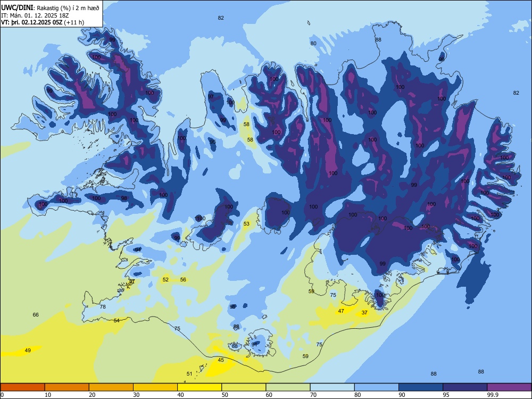Select the '45' value on the south coast

[221, 360]
